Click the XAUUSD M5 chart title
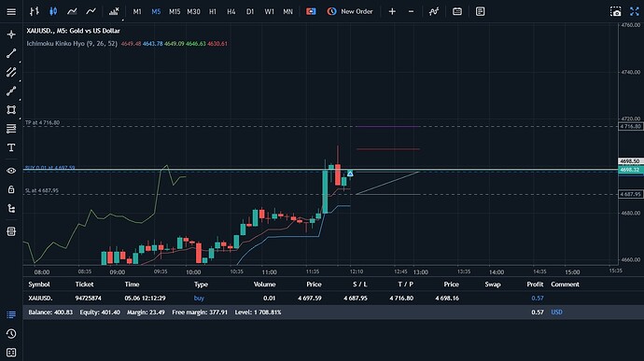 tap(73, 31)
